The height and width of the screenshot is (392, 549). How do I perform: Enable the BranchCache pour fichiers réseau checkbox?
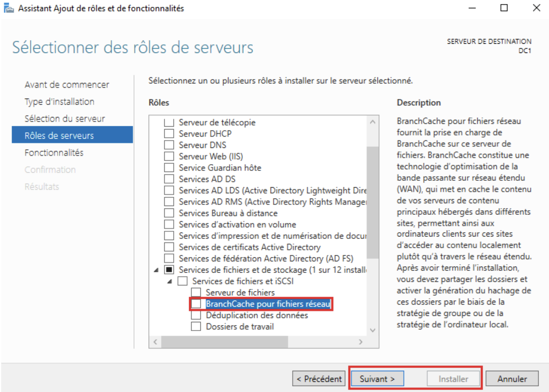196,304
